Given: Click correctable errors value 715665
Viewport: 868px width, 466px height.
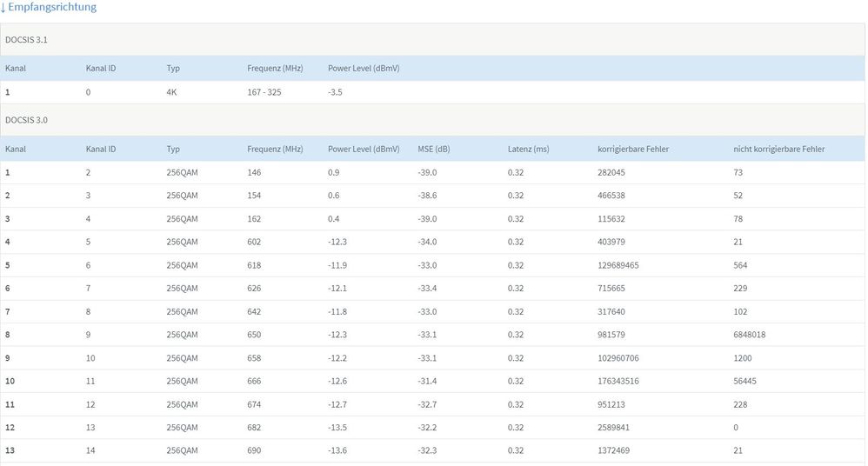Looking at the screenshot, I should coord(611,289).
